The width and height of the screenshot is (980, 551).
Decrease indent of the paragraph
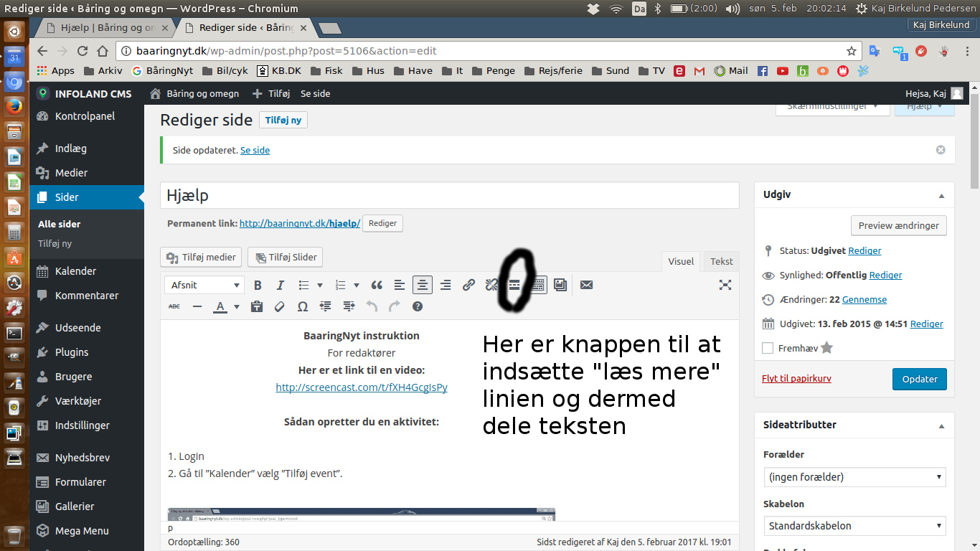326,306
